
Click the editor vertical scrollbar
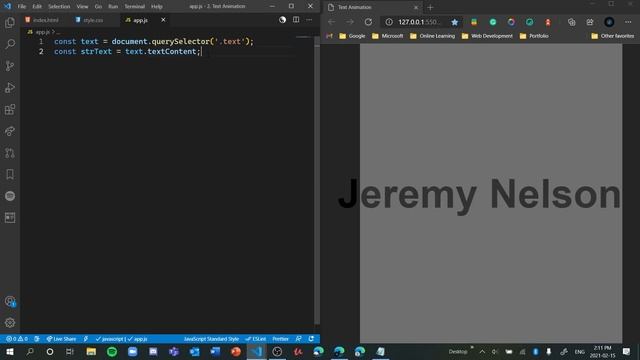[x=317, y=180]
